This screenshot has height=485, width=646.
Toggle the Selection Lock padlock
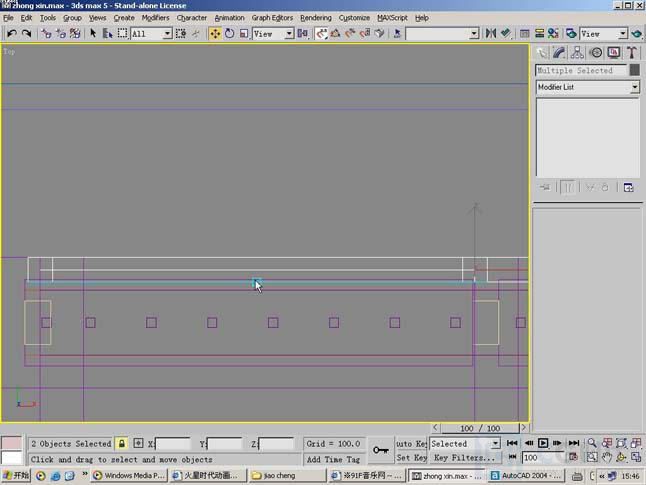[122, 443]
